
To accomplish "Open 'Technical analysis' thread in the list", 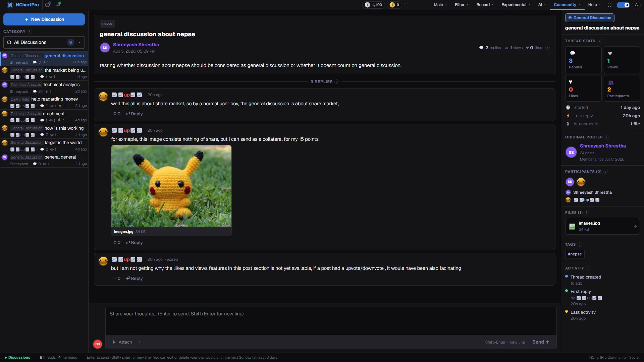I will (x=44, y=88).
